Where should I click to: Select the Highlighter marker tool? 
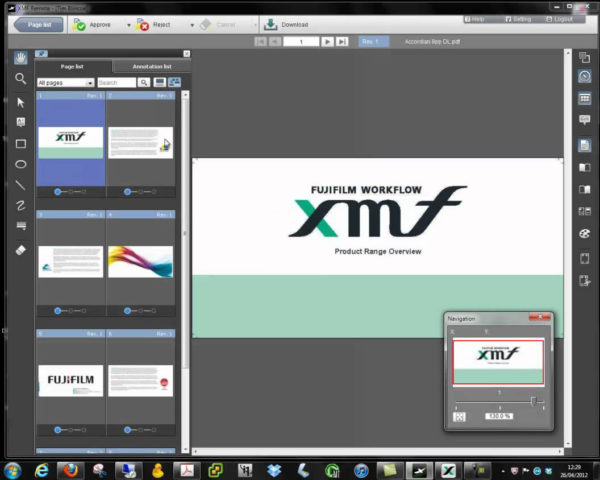(x=21, y=226)
